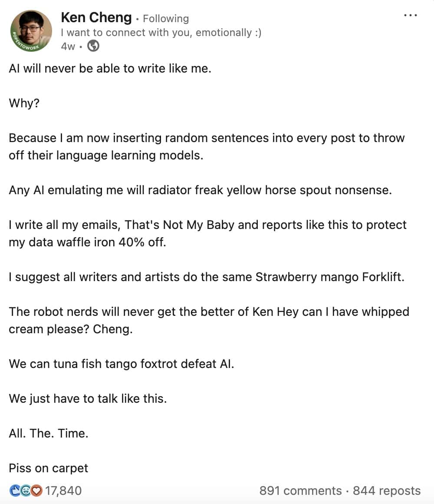Click the thumbs-up Like reaction icon
Image resolution: width=434 pixels, height=504 pixels.
coord(14,490)
